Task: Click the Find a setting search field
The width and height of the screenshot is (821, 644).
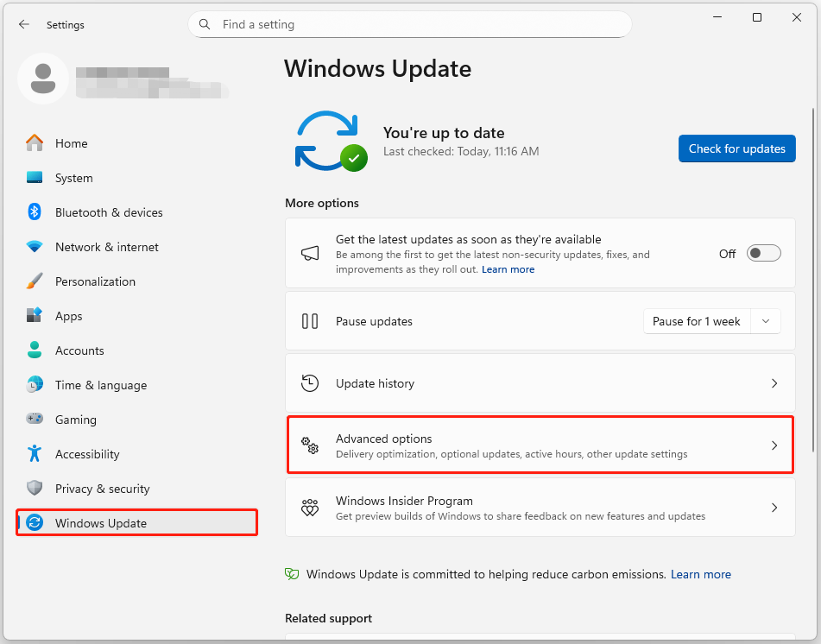Action: (x=410, y=24)
